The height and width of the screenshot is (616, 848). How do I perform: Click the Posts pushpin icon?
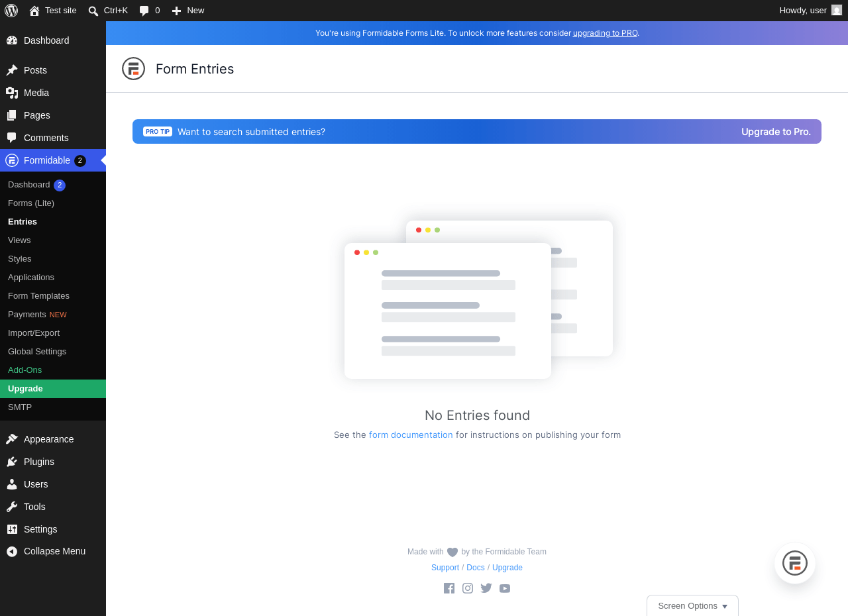[x=12, y=70]
